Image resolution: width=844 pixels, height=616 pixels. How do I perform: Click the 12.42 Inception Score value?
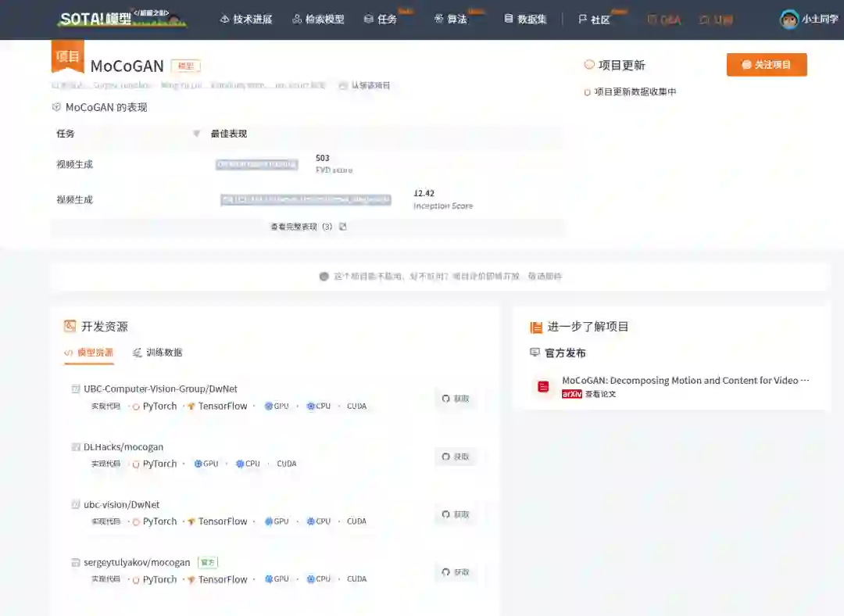point(424,193)
